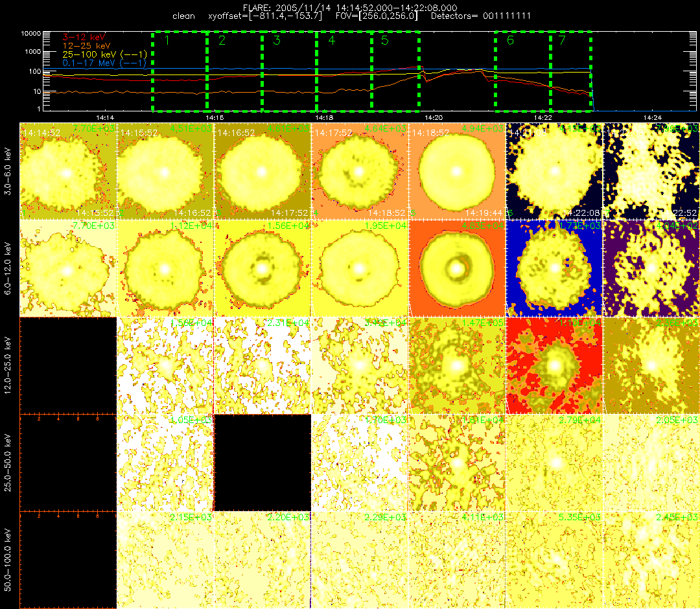
Task: Open the 6-12 keV image with peak 1.56E+04
Action: point(262,269)
